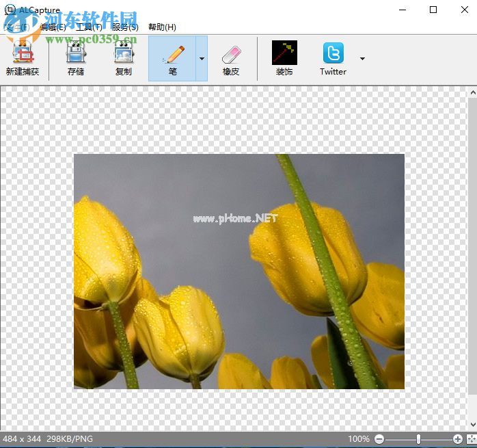
Task: Click the 484 x 344 dimensions text
Action: click(22, 439)
